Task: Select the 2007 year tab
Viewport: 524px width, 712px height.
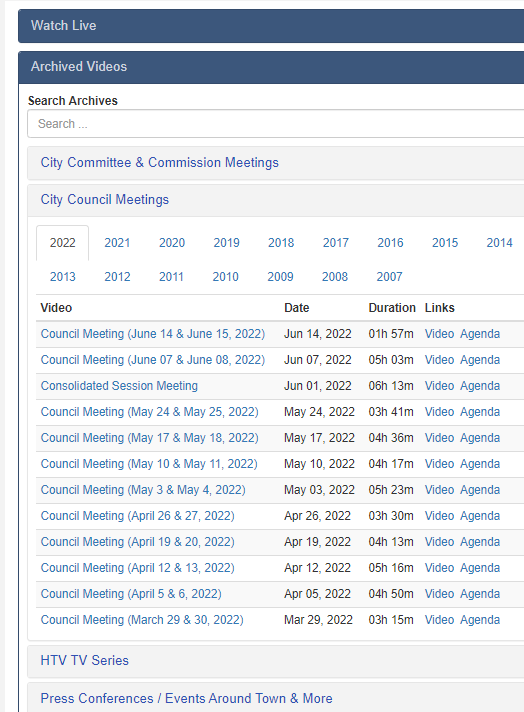Action: [x=389, y=277]
